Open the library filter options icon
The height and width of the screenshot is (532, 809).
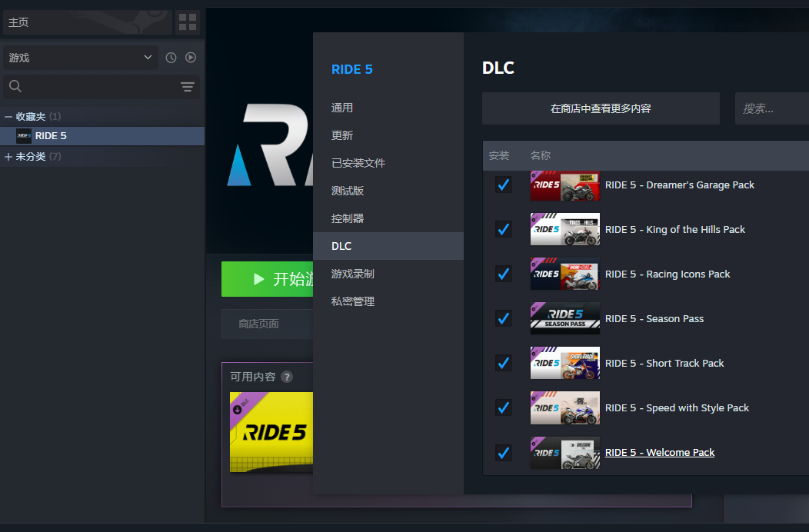(x=188, y=87)
